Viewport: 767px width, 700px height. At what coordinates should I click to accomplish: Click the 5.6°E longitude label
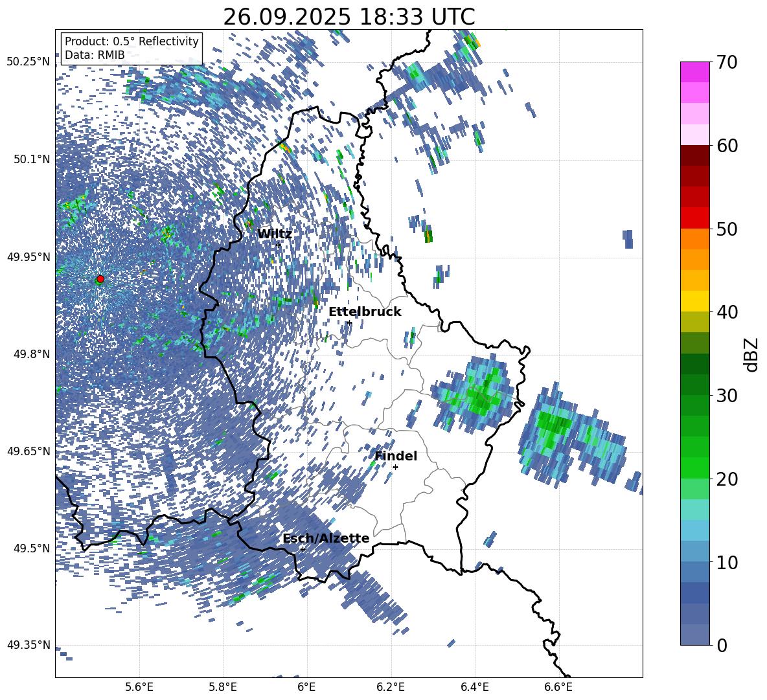tap(139, 687)
